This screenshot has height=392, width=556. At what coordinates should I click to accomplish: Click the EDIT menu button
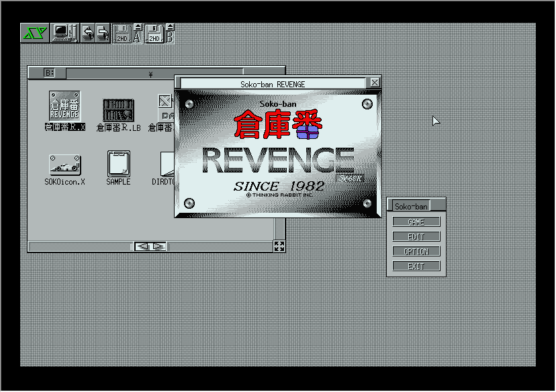tap(416, 237)
